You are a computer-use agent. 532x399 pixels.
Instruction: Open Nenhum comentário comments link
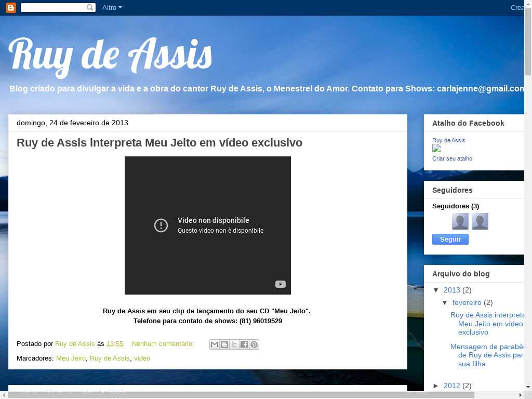(163, 344)
